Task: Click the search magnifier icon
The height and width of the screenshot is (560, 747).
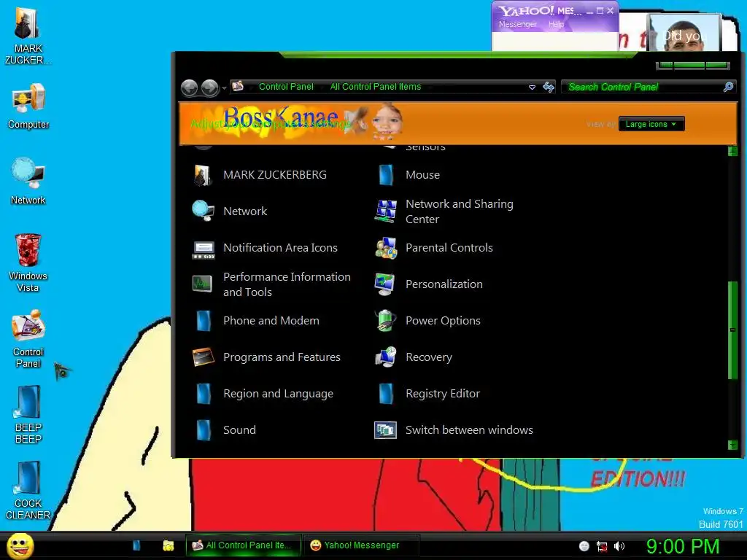Action: click(x=728, y=87)
